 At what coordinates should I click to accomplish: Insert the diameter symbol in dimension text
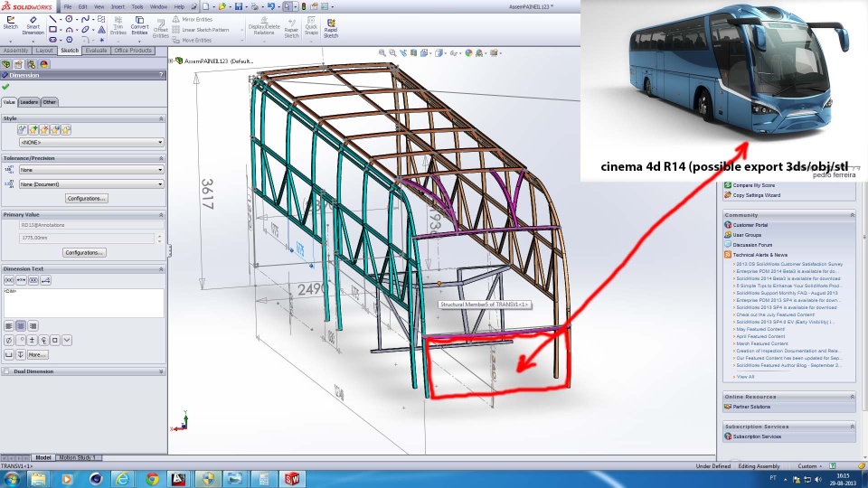tap(9, 341)
